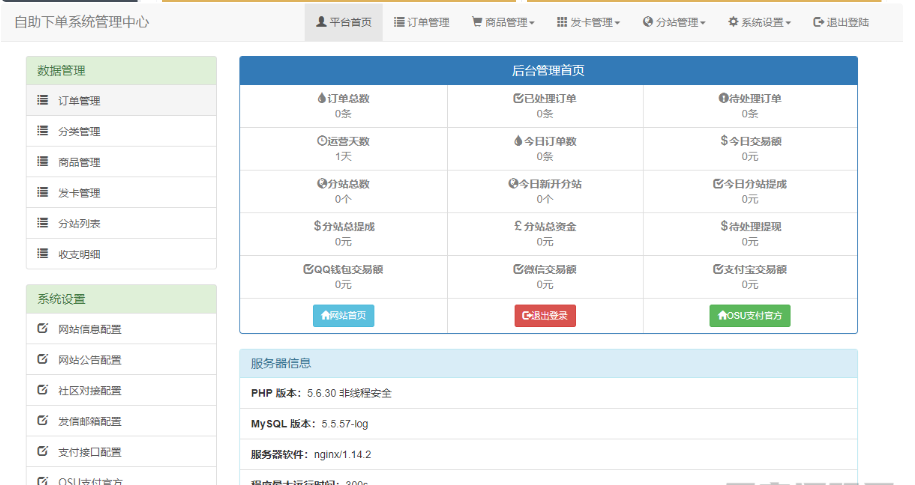Select 收支明细 in the sidebar

coord(121,254)
